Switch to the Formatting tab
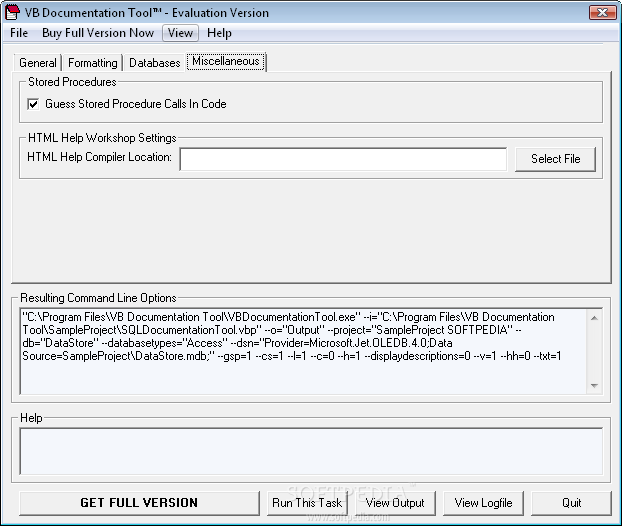The width and height of the screenshot is (622, 526). tap(92, 63)
